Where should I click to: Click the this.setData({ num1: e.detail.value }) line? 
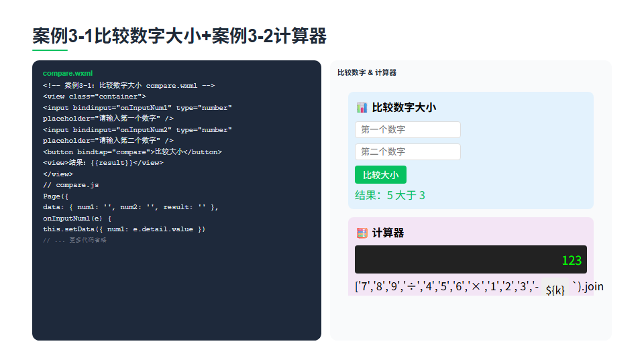(124, 229)
